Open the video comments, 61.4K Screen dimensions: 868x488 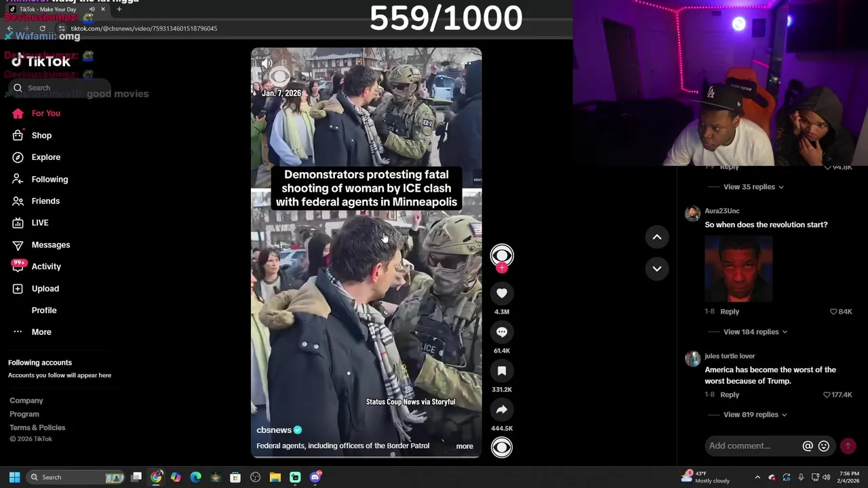pos(502,332)
